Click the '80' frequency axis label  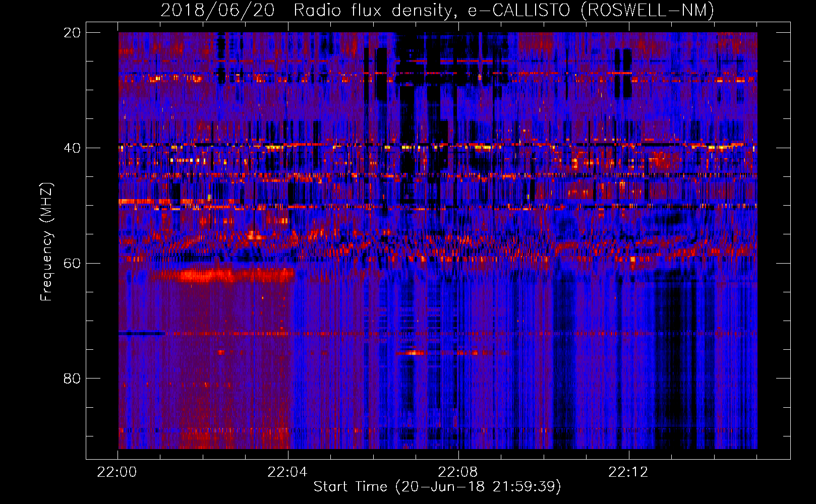pos(72,378)
